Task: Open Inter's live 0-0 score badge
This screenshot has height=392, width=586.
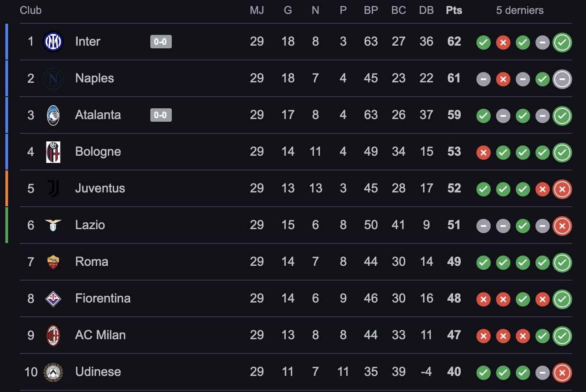Action: (161, 42)
